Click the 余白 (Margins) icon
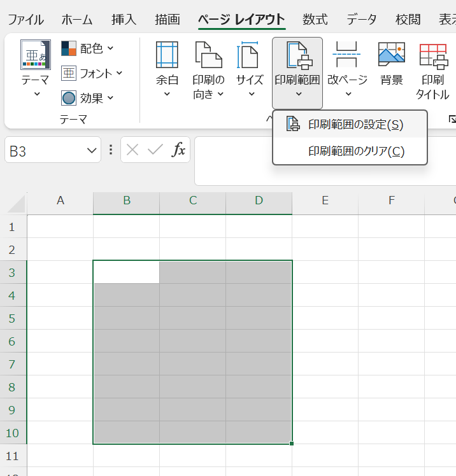Image resolution: width=456 pixels, height=476 pixels. (x=167, y=55)
